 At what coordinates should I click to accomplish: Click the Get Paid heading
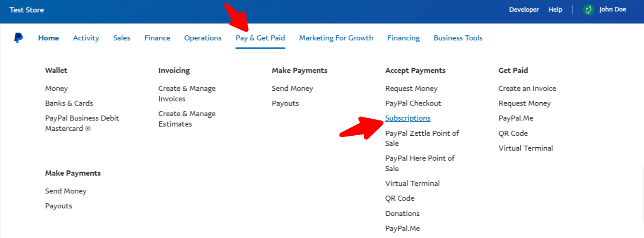[513, 71]
